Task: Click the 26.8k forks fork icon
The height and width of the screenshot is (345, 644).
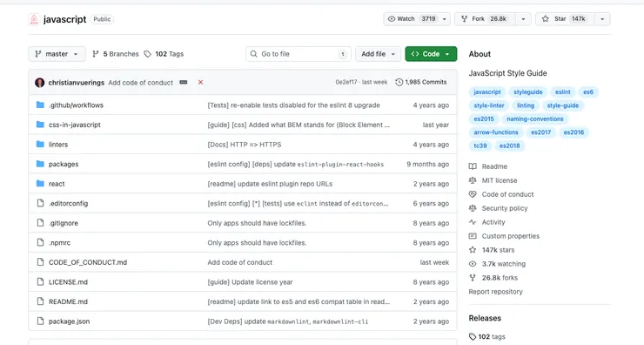Action: [x=473, y=278]
